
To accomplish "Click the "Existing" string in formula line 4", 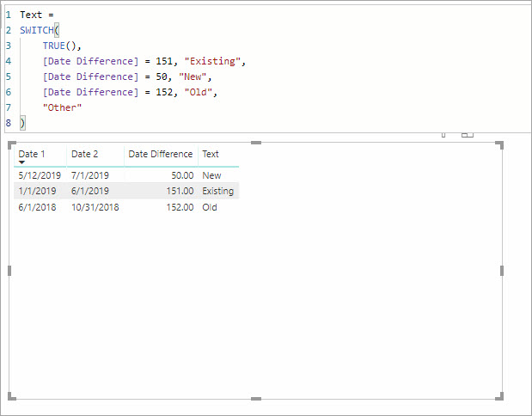I will click(212, 61).
